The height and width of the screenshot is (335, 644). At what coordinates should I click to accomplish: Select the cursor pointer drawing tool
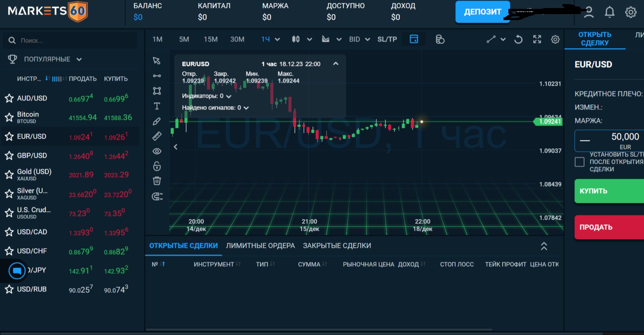157,60
